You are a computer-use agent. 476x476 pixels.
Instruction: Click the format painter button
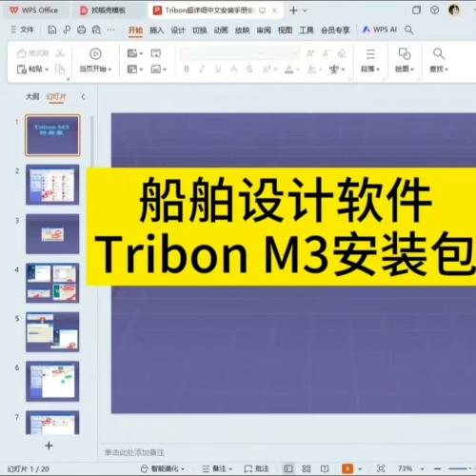point(33,53)
